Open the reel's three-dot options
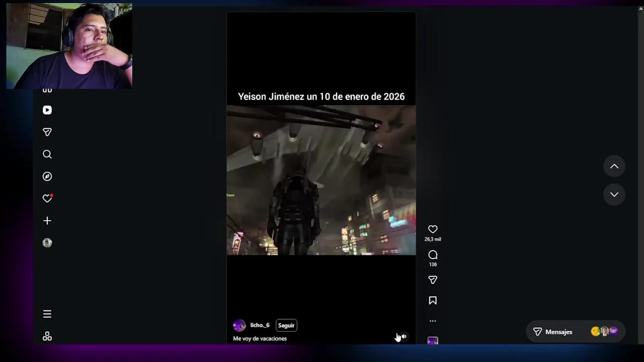The image size is (644, 362). [433, 321]
